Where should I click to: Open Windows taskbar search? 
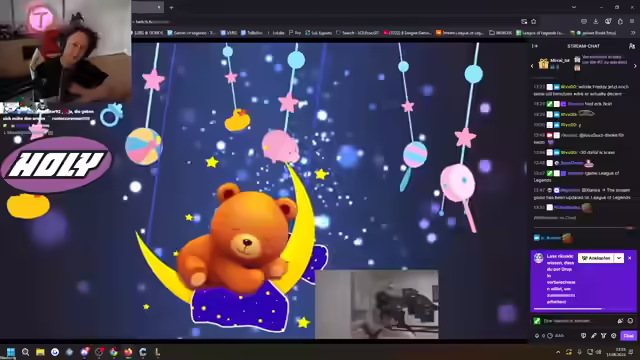point(25,352)
